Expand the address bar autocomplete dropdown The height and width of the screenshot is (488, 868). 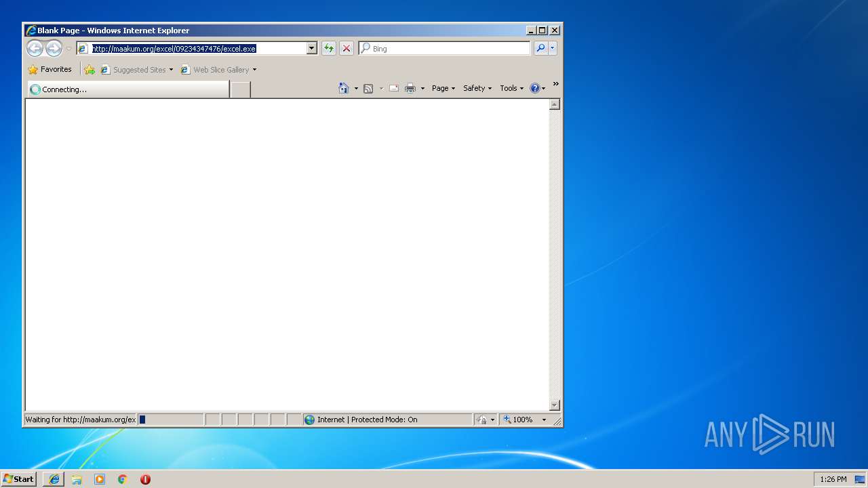[312, 48]
